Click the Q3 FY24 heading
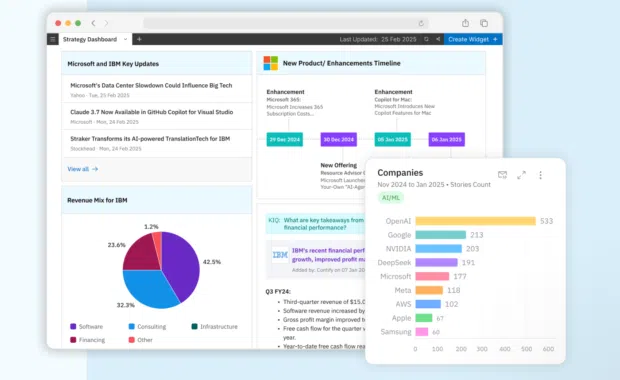This screenshot has width=620, height=380. coord(278,291)
